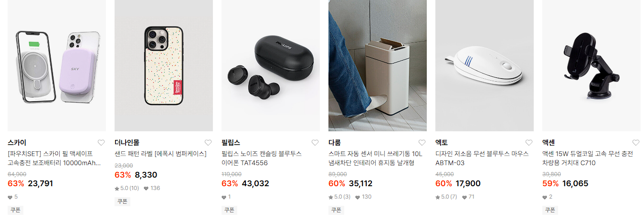The height and width of the screenshot is (222, 644).
Task: Open 스마트 자동 센서 미니 쓰레기통 title
Action: (x=376, y=159)
